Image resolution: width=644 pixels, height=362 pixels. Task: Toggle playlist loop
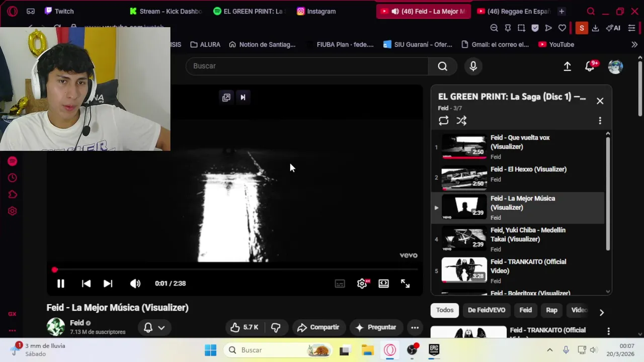click(443, 121)
